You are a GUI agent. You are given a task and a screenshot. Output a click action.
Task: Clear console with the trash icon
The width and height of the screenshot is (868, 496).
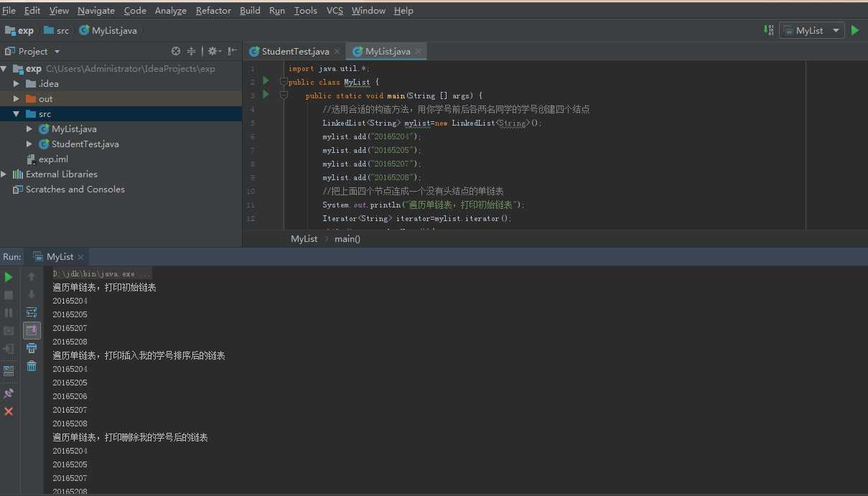(32, 366)
